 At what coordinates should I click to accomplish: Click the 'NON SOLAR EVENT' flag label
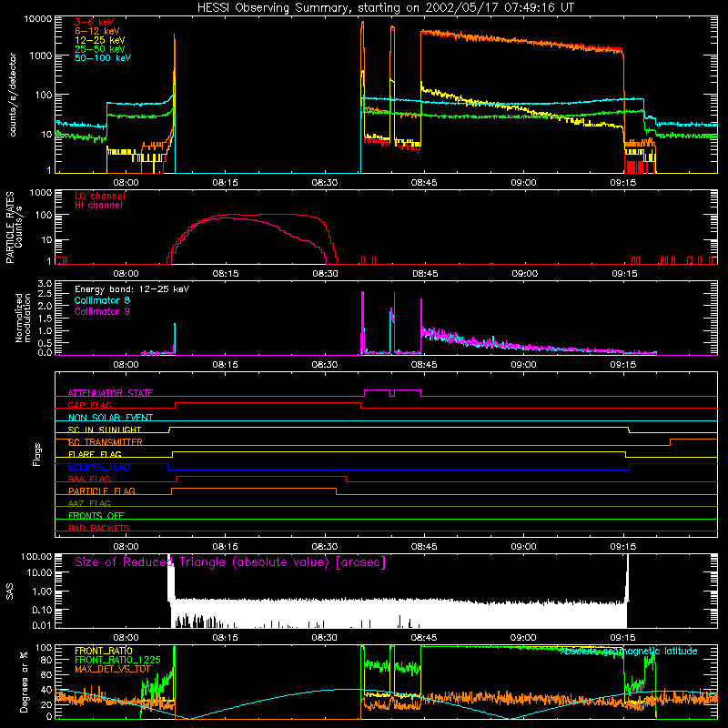pos(110,418)
